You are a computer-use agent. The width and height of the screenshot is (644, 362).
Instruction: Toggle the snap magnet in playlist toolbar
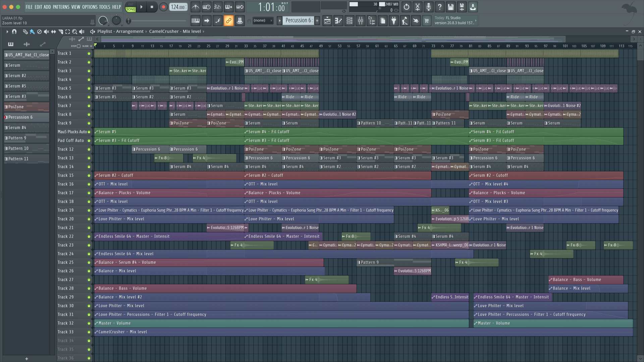click(x=14, y=32)
